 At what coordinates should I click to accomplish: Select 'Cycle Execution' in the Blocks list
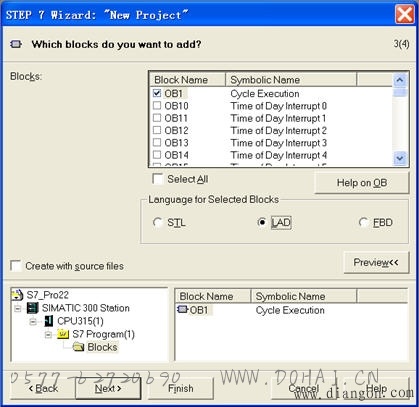click(x=265, y=94)
